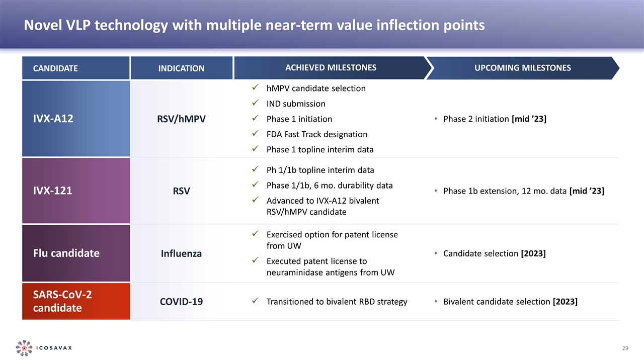Click checkmark beside Ph 1/1b topline interim data

256,169
